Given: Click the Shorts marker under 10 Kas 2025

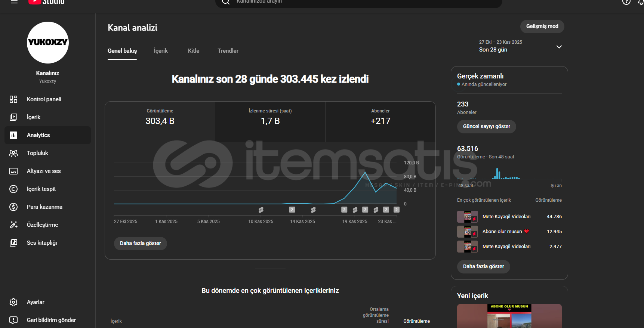Looking at the screenshot, I should tap(261, 210).
